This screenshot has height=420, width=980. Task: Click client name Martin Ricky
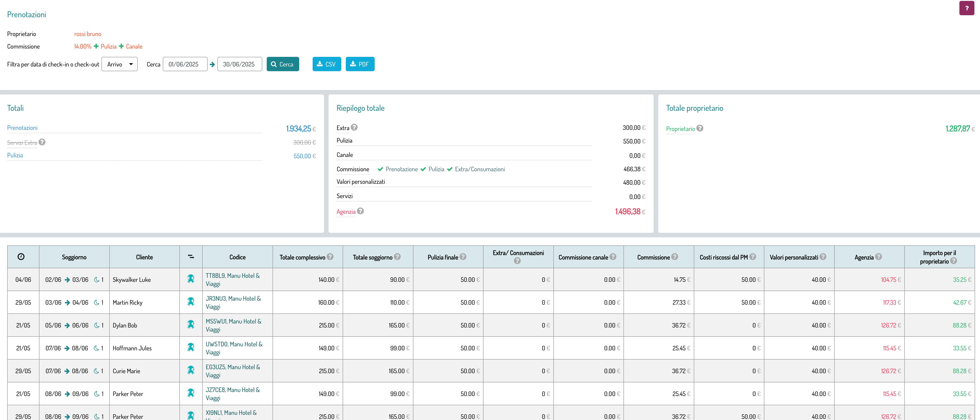127,302
